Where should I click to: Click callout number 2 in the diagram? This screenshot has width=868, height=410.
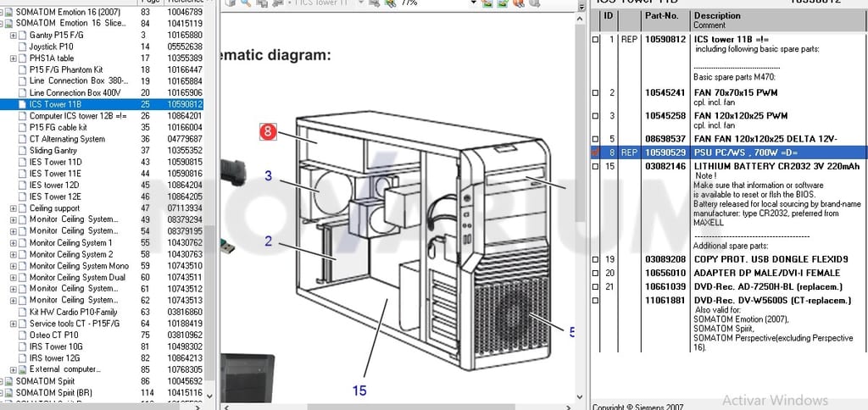[269, 241]
